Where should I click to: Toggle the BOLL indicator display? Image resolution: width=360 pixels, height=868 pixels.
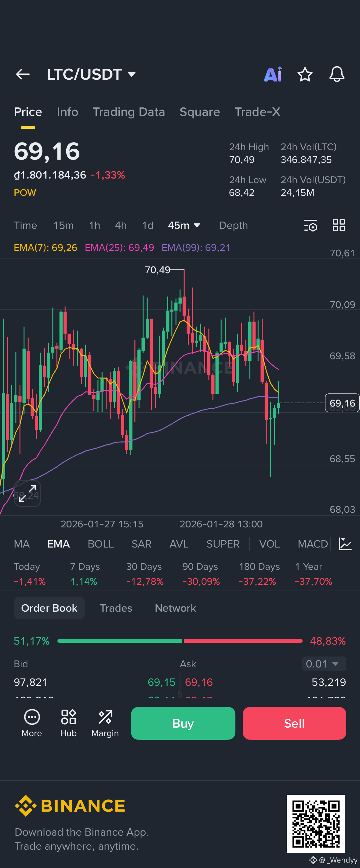pos(100,544)
